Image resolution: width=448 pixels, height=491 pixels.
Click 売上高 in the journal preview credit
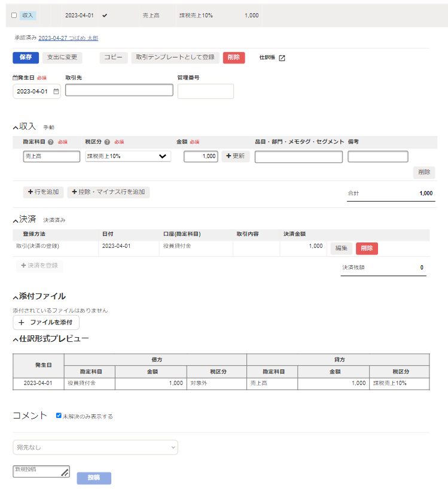pos(259,383)
